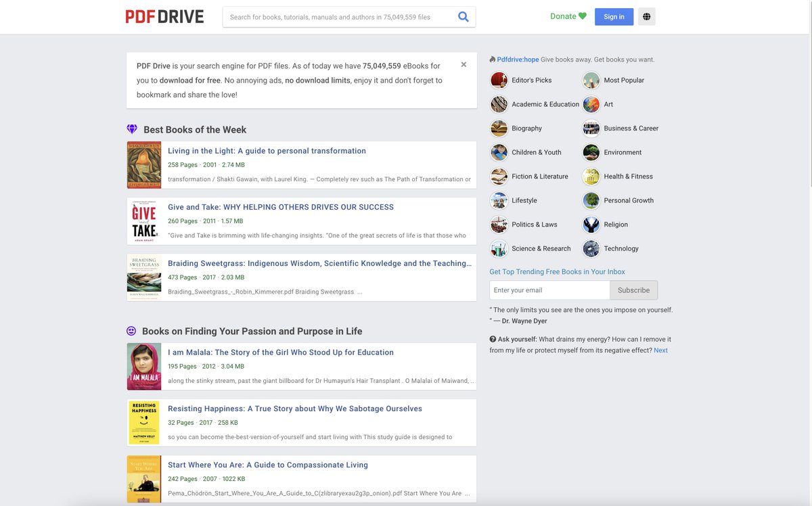Screen dimensions: 812x506
Task: Click the Religion category icon
Action: [x=591, y=225]
